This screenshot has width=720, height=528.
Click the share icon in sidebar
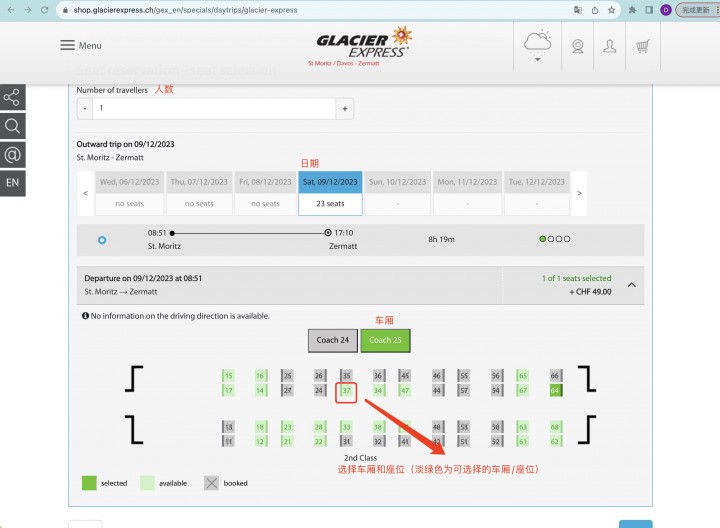[12, 97]
